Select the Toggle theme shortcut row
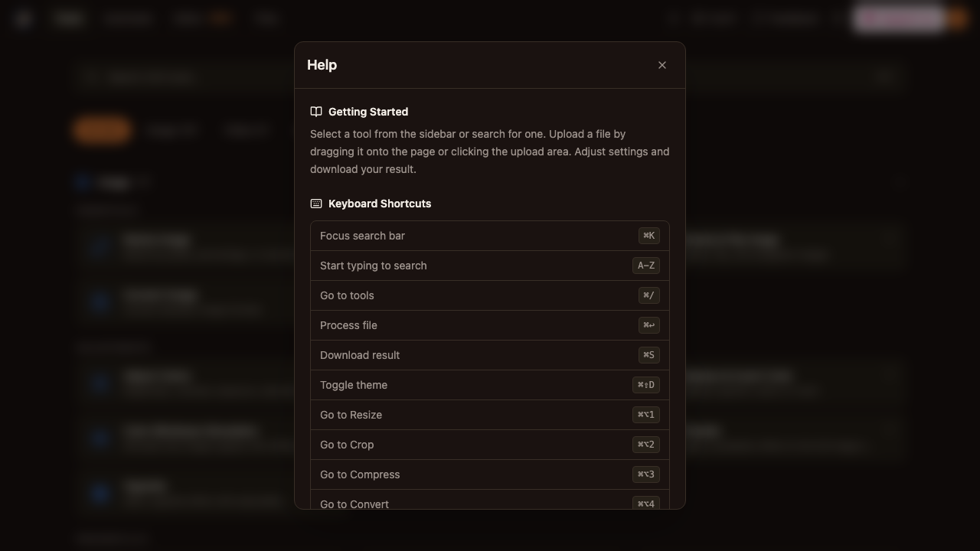Screen dimensions: 980x551 490,385
